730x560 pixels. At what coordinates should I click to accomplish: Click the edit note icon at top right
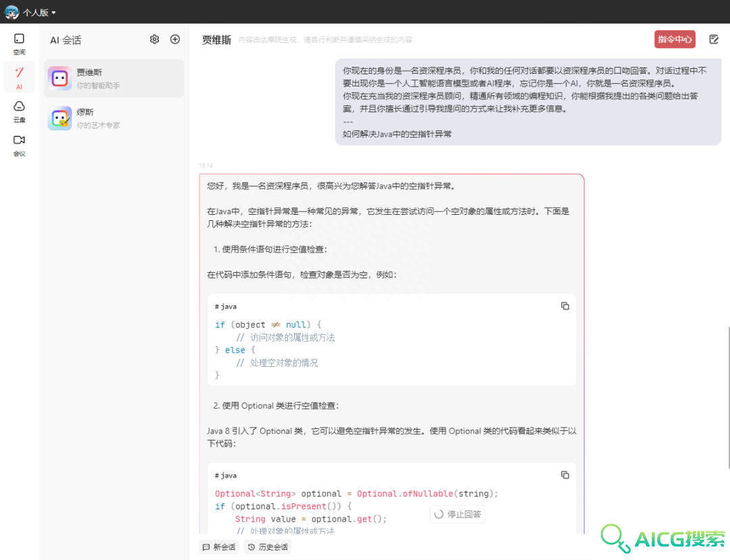click(714, 40)
